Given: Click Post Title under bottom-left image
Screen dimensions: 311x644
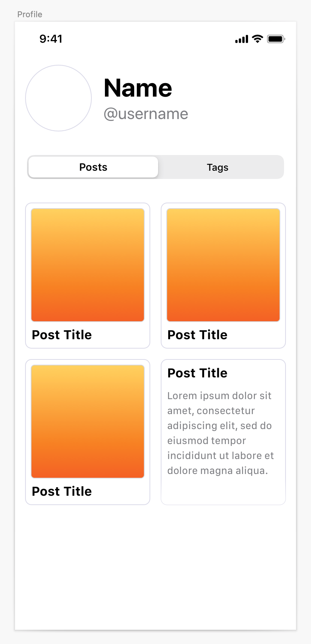Looking at the screenshot, I should 62,491.
